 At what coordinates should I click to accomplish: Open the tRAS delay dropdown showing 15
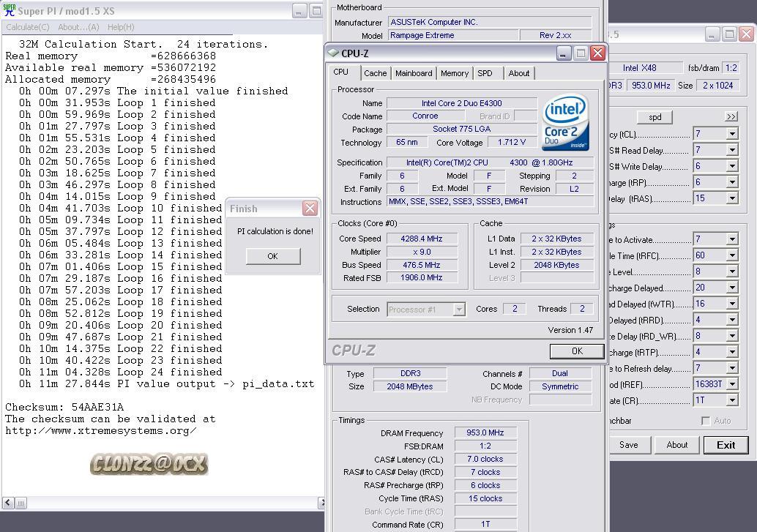coord(732,198)
